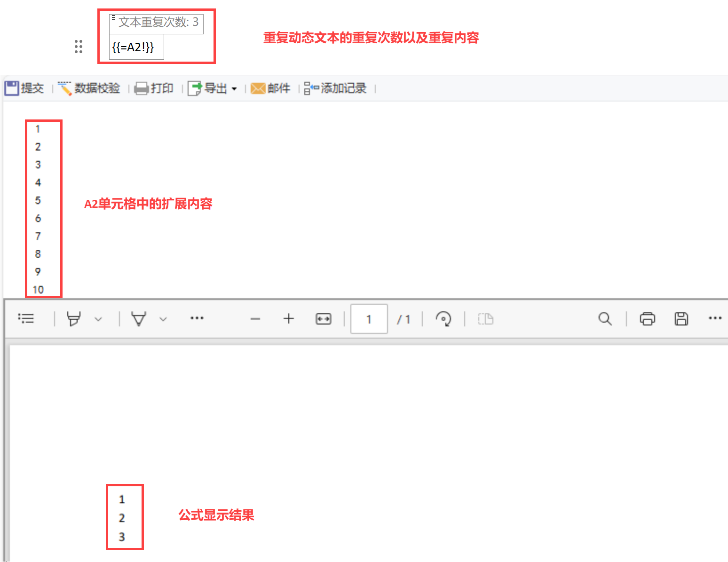Image resolution: width=728 pixels, height=562 pixels.
Task: Save the PDF with floppy icon
Action: [x=681, y=318]
